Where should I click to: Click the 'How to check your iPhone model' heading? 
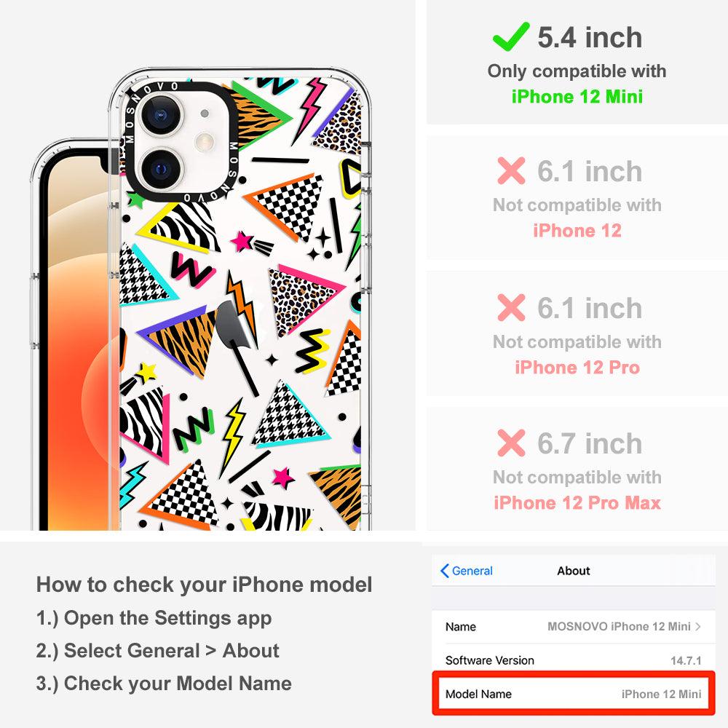click(204, 584)
